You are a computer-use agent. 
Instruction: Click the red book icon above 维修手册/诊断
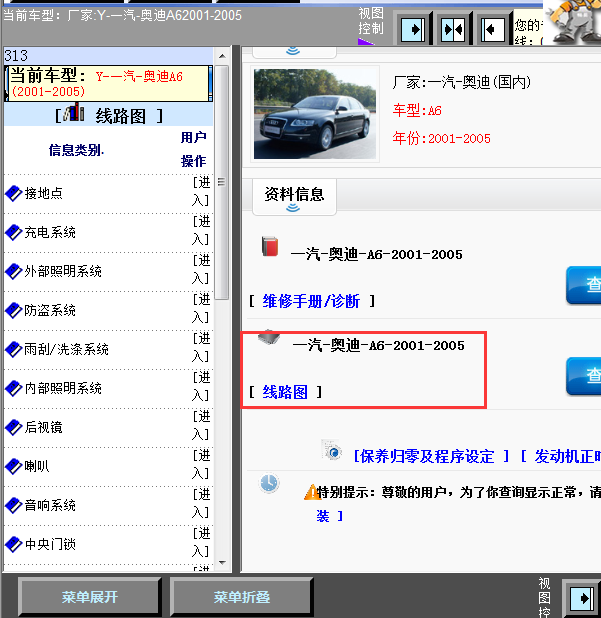click(270, 246)
